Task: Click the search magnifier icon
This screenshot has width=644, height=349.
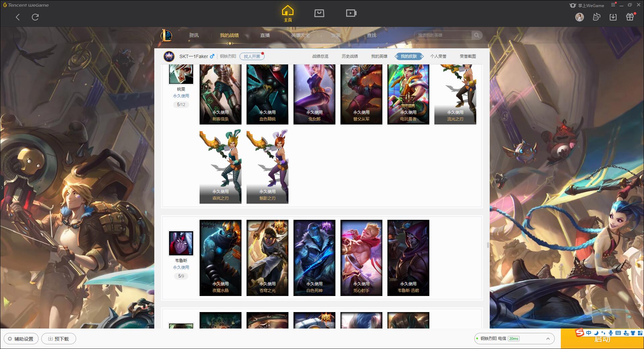Action: (x=477, y=35)
